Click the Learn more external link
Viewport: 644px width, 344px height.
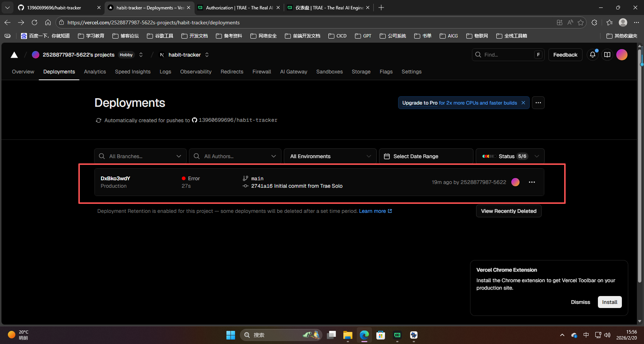point(376,211)
